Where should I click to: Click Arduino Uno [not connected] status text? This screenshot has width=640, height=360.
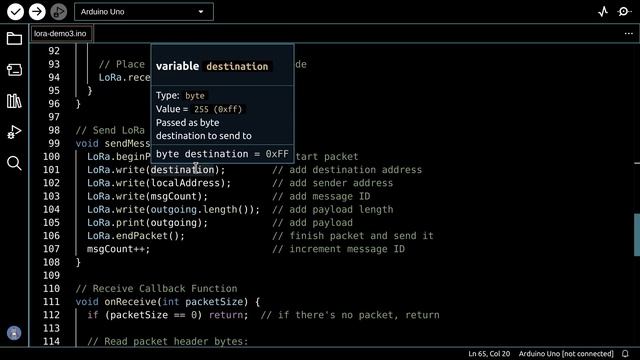(x=566, y=353)
